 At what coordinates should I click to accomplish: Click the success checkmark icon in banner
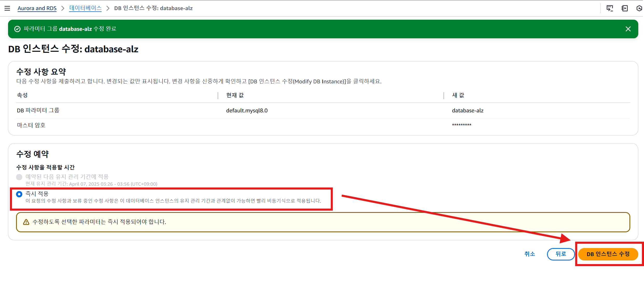(17, 29)
